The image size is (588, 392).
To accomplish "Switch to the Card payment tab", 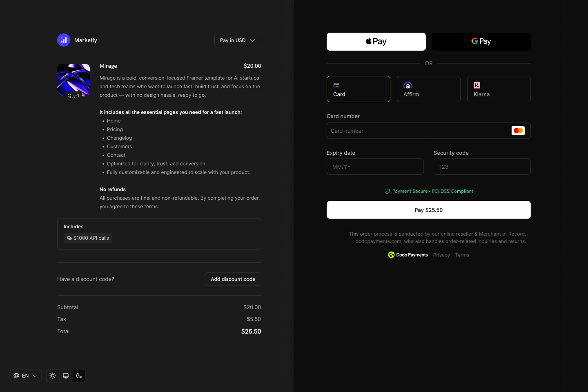I will [x=358, y=89].
